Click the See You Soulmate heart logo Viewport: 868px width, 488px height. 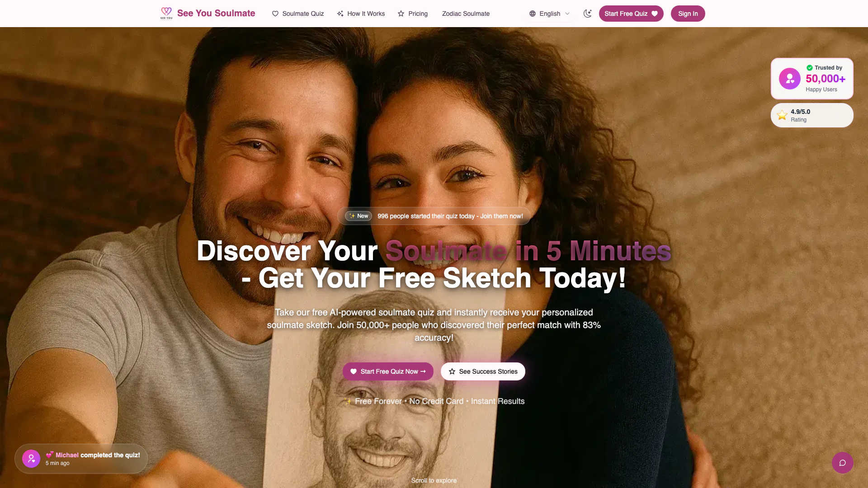166,13
